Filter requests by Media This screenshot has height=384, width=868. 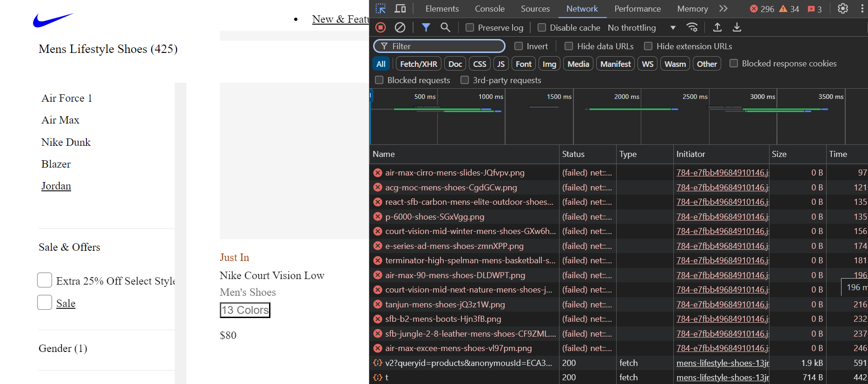[578, 64]
